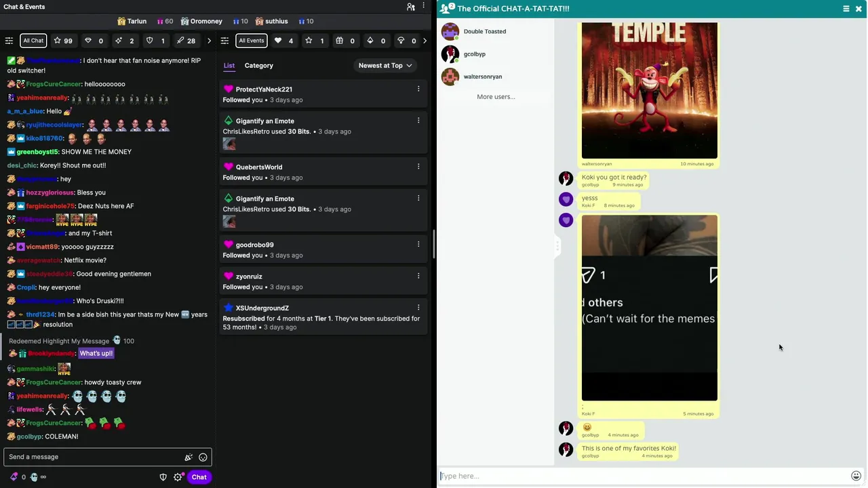Screen dimensions: 868x488
Task: Open options for QuebertsWorld follow event
Action: (418, 166)
